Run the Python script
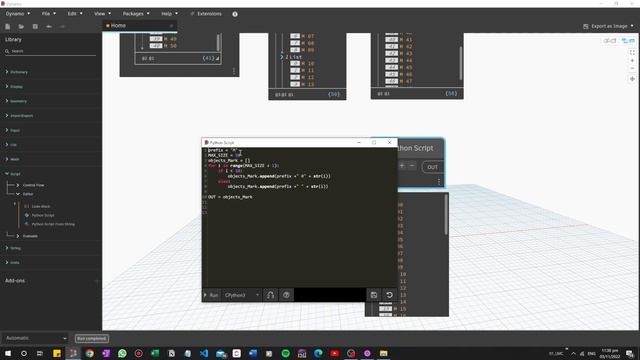 [x=211, y=295]
